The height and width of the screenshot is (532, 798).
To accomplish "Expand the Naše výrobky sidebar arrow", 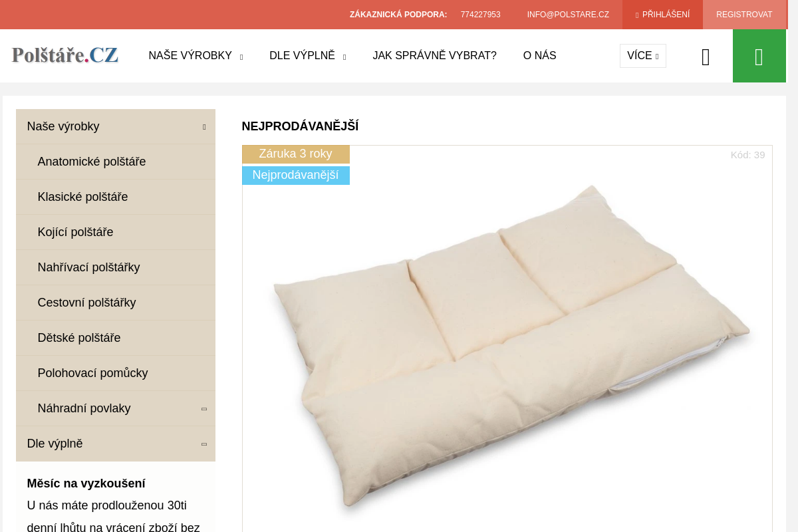I will (x=204, y=126).
